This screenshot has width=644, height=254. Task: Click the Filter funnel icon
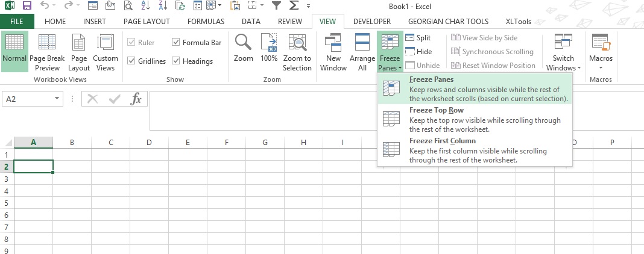click(x=276, y=6)
